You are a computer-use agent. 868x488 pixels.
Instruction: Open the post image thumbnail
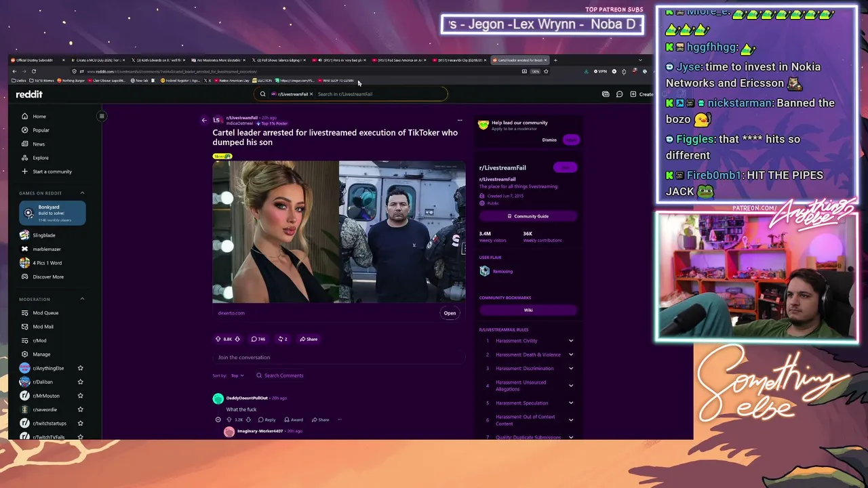click(339, 232)
